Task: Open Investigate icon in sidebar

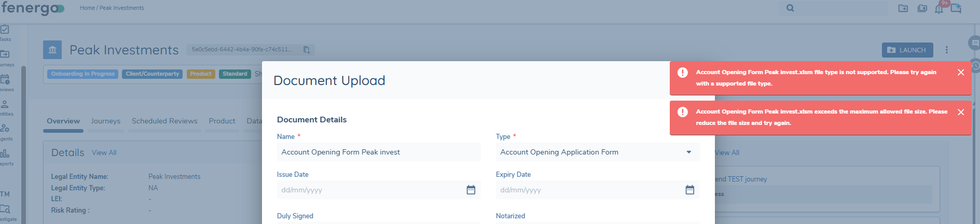Action: 5,209
